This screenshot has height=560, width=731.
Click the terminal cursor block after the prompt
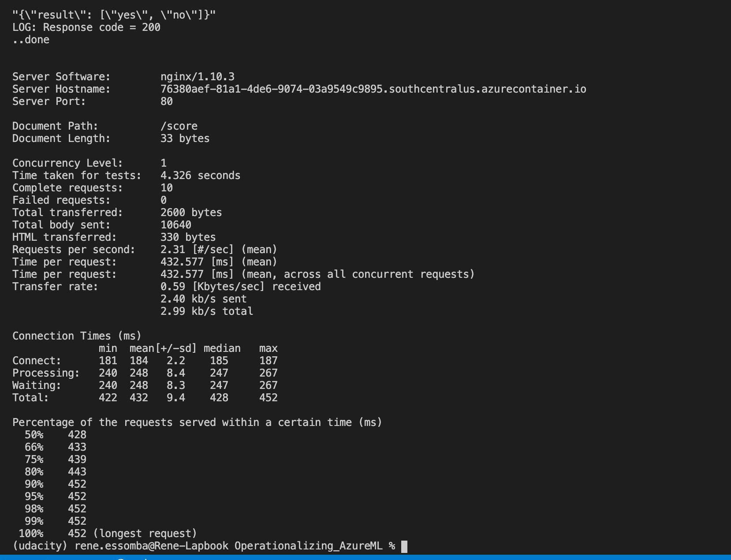(404, 546)
